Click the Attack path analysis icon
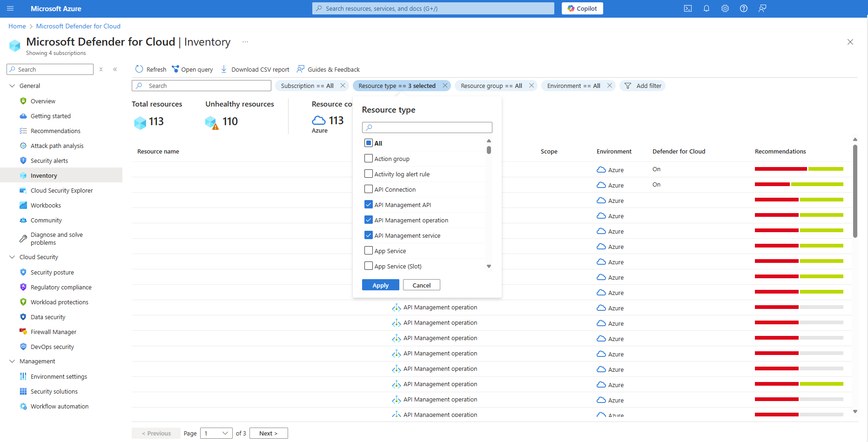868x442 pixels. [23, 146]
